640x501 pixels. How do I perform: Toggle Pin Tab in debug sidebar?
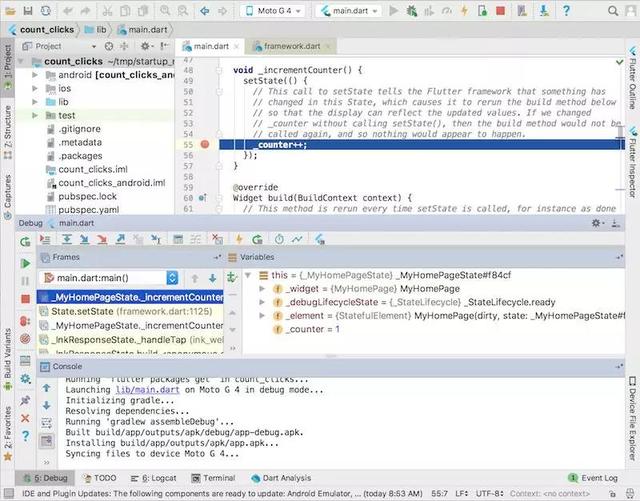(25, 400)
